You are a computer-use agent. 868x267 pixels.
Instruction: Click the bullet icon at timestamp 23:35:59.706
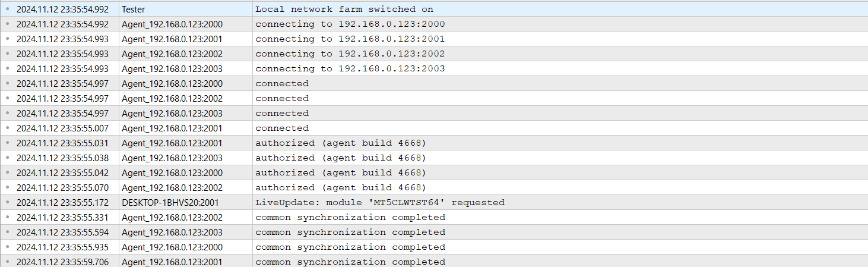pos(7,262)
